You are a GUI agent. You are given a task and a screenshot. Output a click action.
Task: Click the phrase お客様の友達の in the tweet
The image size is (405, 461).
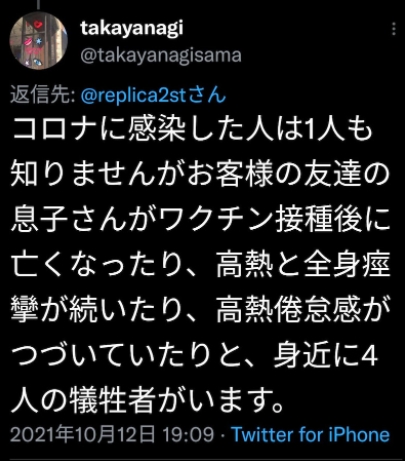point(288,174)
